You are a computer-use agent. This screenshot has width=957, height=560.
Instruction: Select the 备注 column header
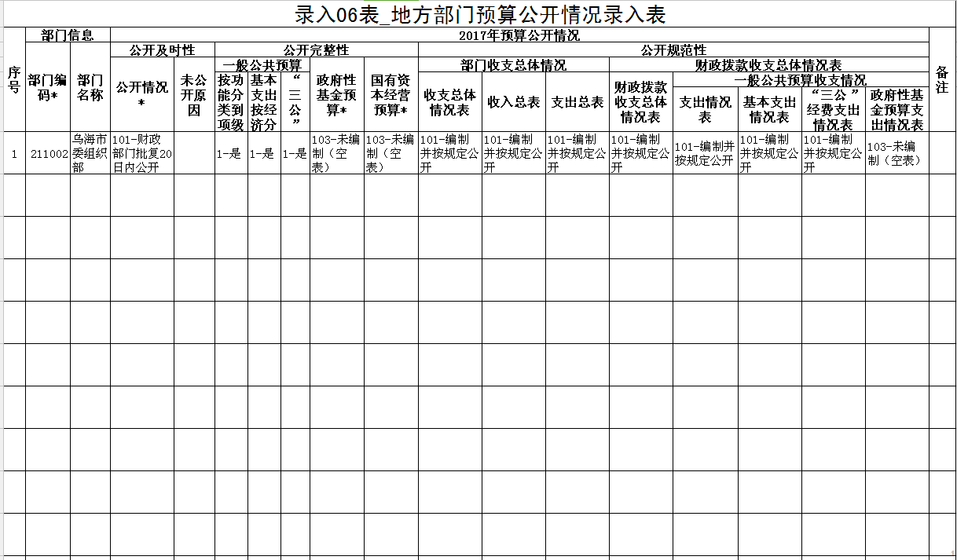coord(942,79)
